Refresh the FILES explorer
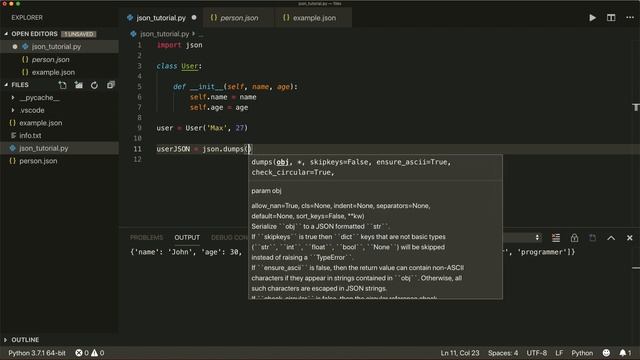 click(x=94, y=85)
